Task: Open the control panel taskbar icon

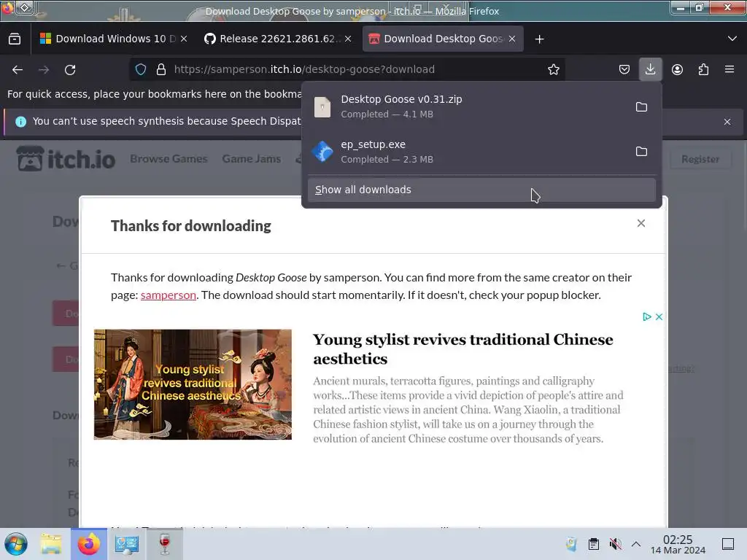Action: click(126, 544)
